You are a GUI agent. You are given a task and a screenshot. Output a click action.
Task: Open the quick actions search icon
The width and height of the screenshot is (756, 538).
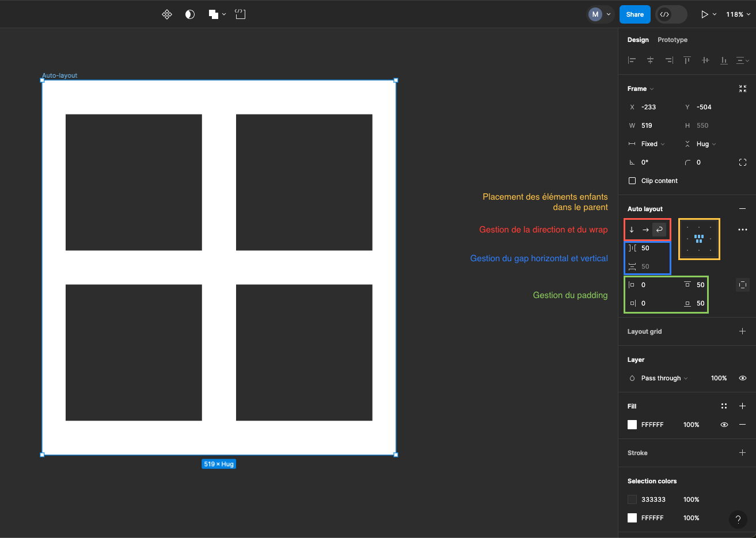click(x=166, y=14)
